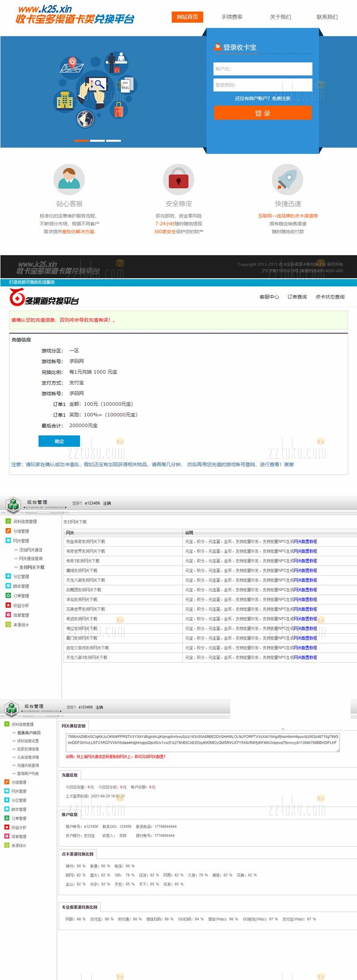The height and width of the screenshot is (980, 357).
Task: Click the green cube logo above 支付网关下载 page
Action: tap(13, 505)
